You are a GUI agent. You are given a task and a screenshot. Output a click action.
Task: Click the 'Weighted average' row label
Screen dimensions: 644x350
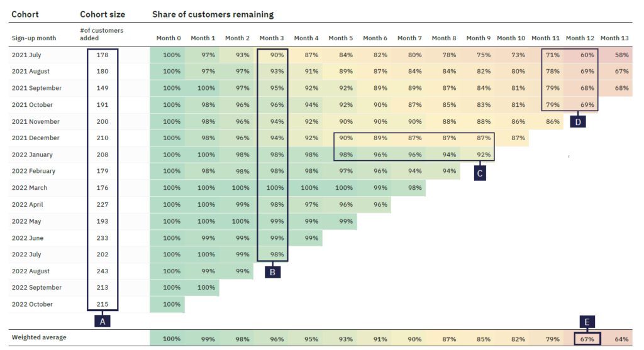pyautogui.click(x=39, y=337)
